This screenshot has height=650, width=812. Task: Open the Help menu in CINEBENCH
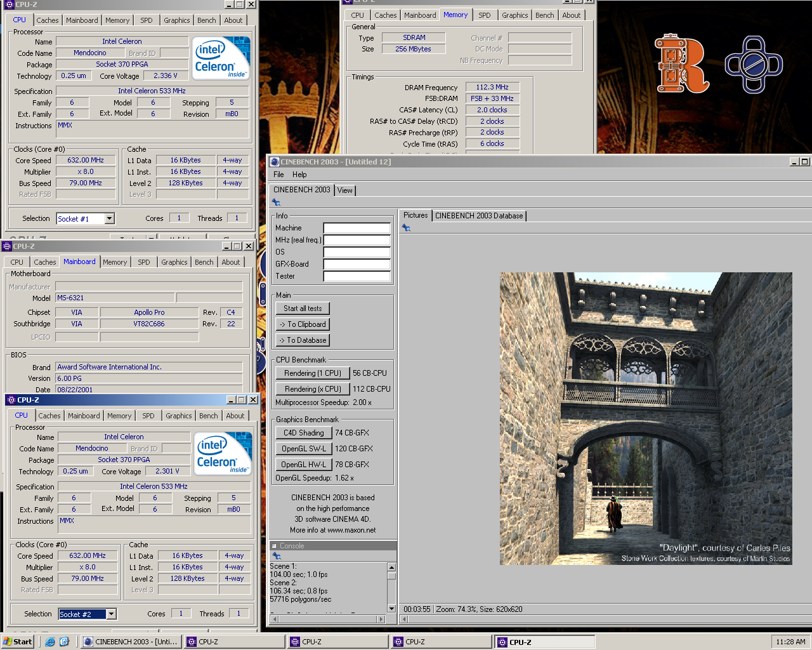(299, 175)
